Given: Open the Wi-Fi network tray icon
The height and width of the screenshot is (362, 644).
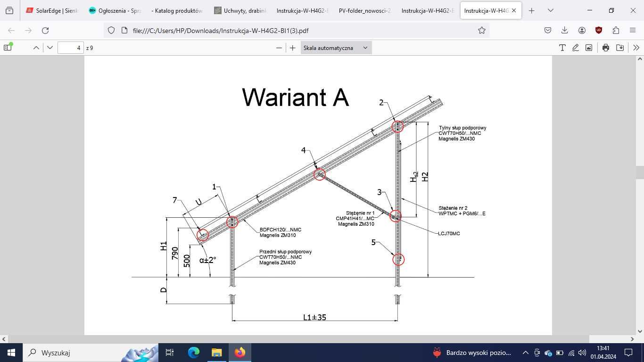Looking at the screenshot, I should pyautogui.click(x=571, y=353).
